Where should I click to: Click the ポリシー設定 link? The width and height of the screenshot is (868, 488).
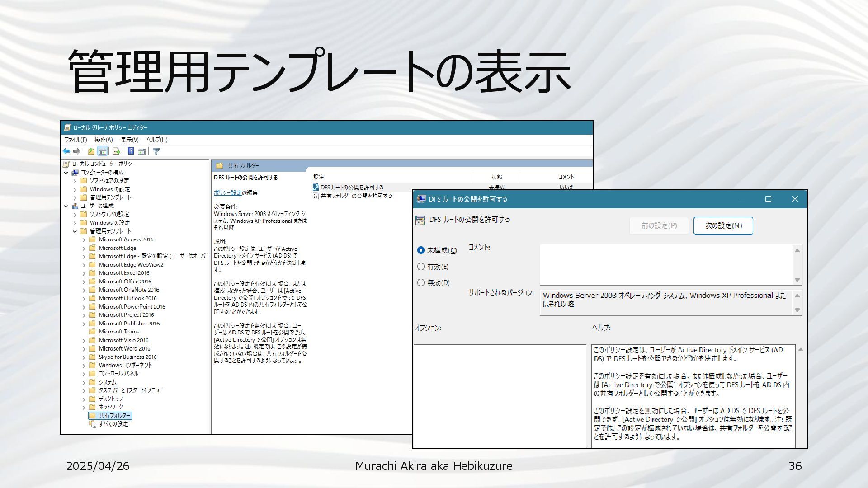coord(227,192)
